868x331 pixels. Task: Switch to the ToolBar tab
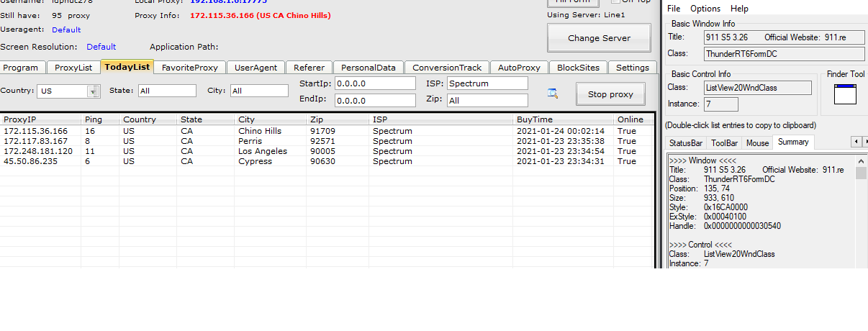coord(725,142)
